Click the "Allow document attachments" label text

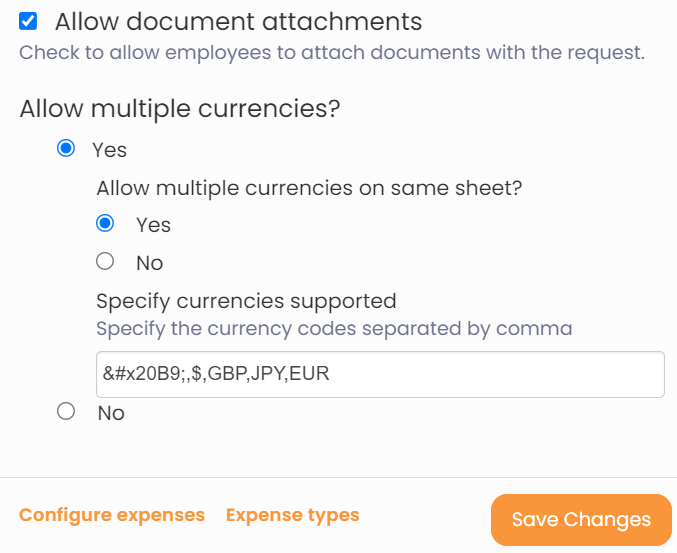[x=238, y=21]
